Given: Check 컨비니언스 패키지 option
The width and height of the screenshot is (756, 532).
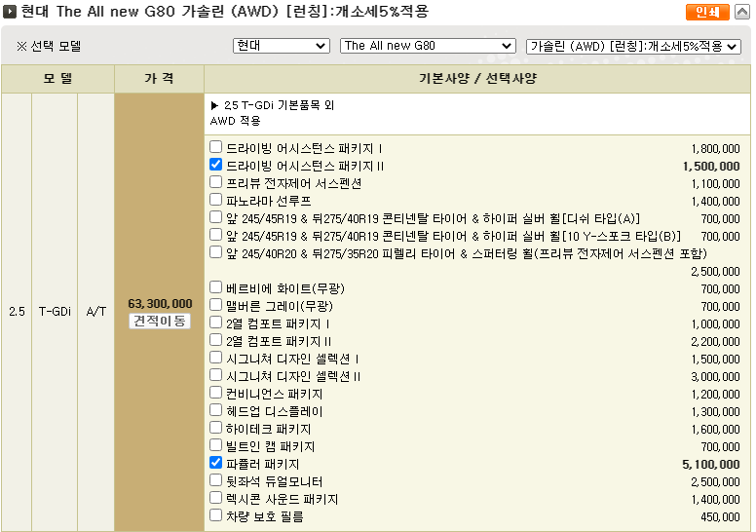Looking at the screenshot, I should pos(215,392).
